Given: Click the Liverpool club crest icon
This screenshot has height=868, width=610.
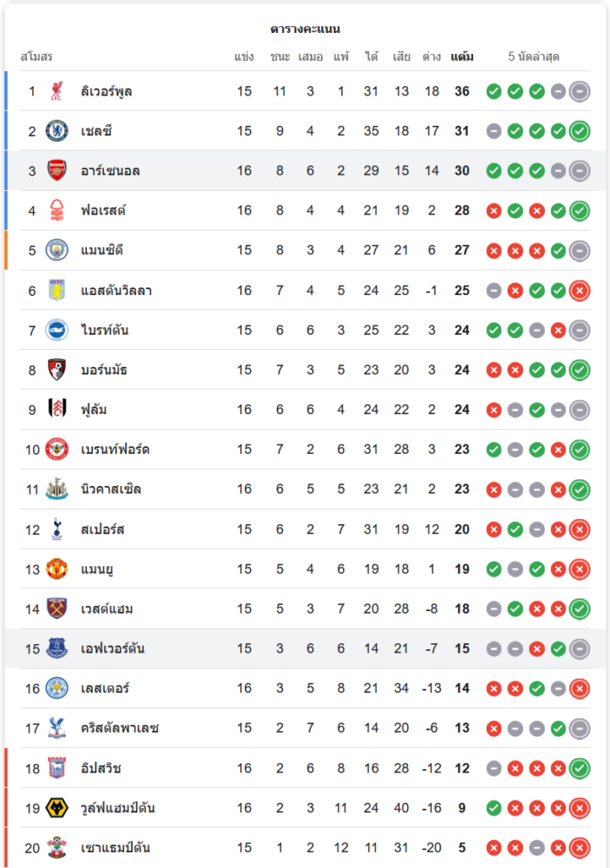Looking at the screenshot, I should tap(56, 91).
